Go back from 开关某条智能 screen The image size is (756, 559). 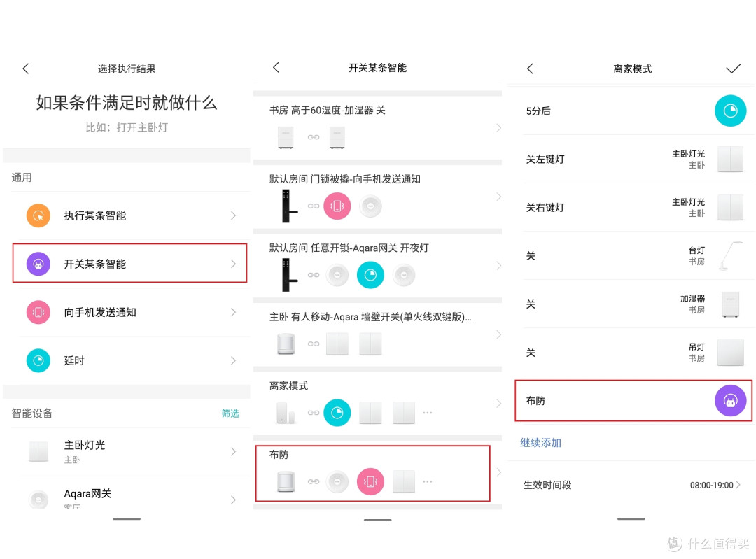276,67
